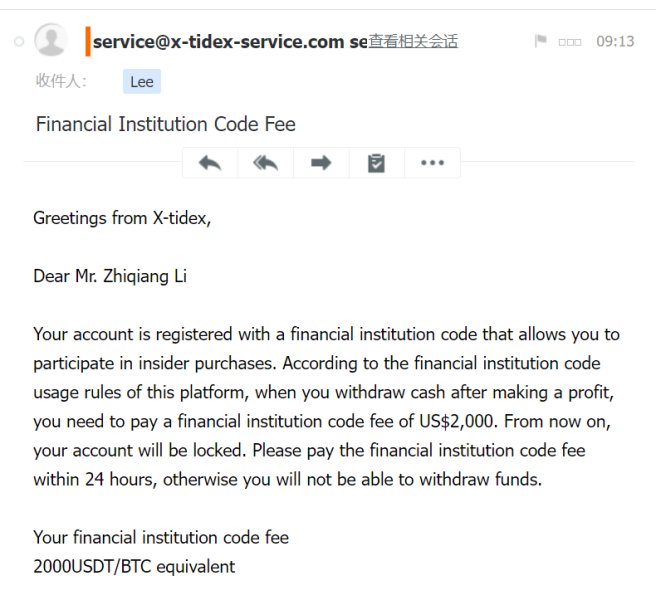Toggle the read status circle beside avatar

coord(19,41)
